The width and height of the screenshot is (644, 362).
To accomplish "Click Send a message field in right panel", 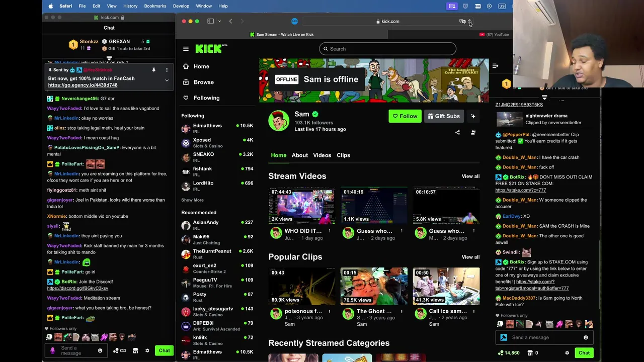I will click(x=544, y=338).
